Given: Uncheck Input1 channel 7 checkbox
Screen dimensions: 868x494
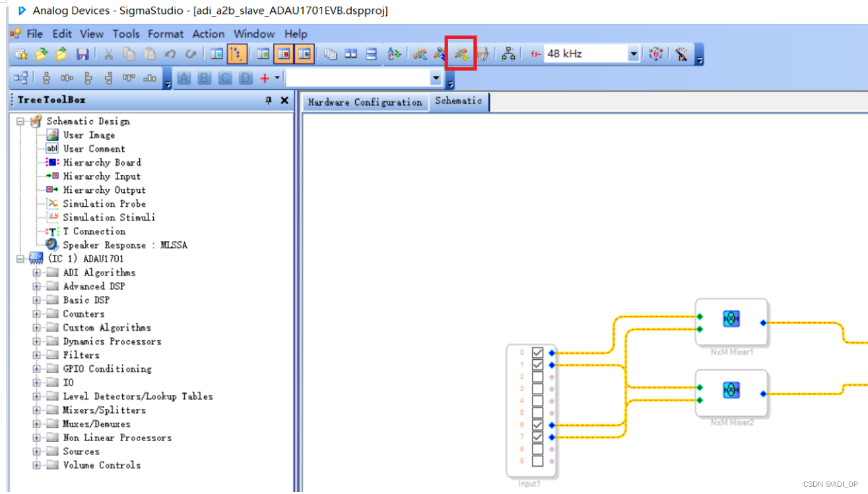Looking at the screenshot, I should [x=537, y=437].
